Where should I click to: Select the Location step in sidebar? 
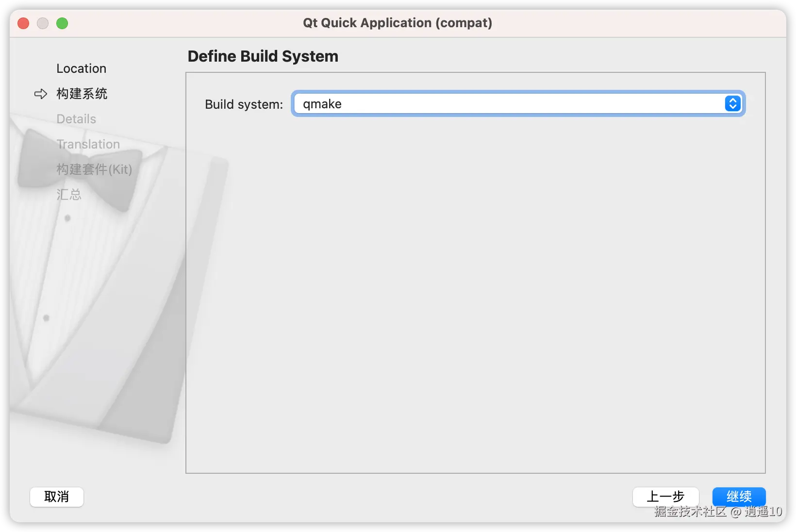coord(82,68)
